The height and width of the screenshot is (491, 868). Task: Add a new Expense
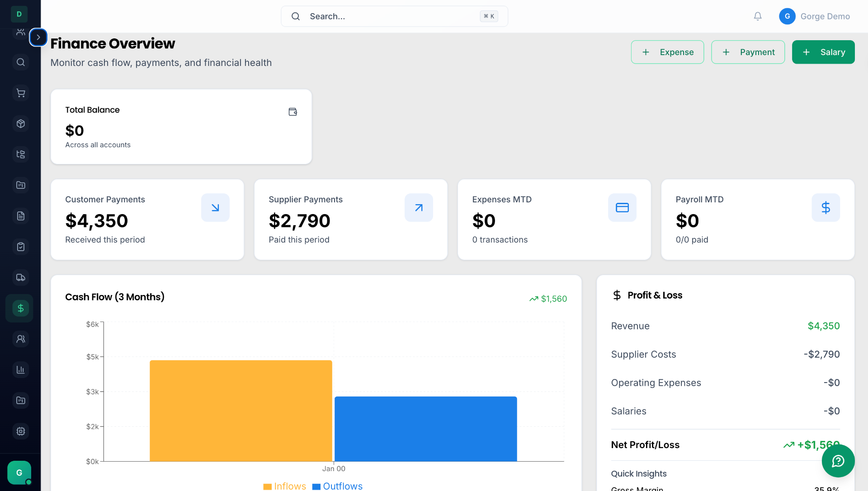tap(667, 52)
